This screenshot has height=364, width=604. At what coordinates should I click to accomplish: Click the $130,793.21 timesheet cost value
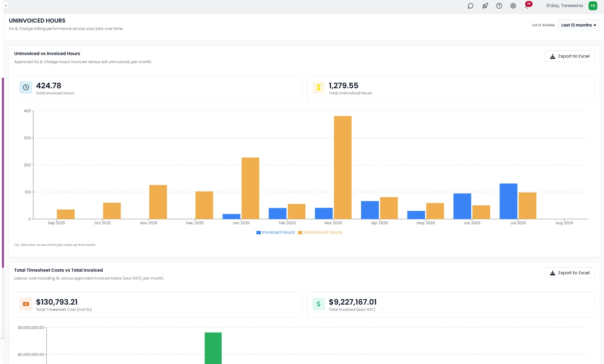click(57, 302)
